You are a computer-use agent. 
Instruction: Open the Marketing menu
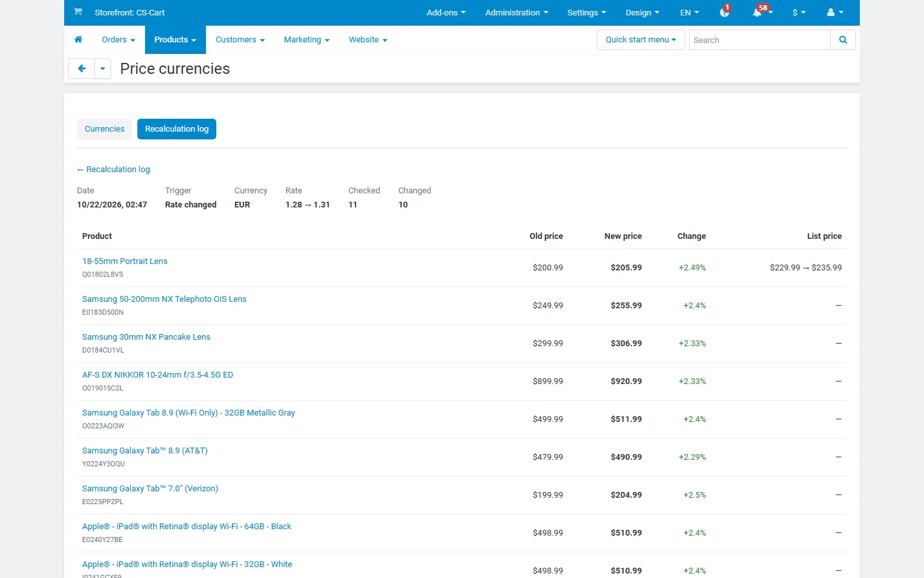[307, 40]
